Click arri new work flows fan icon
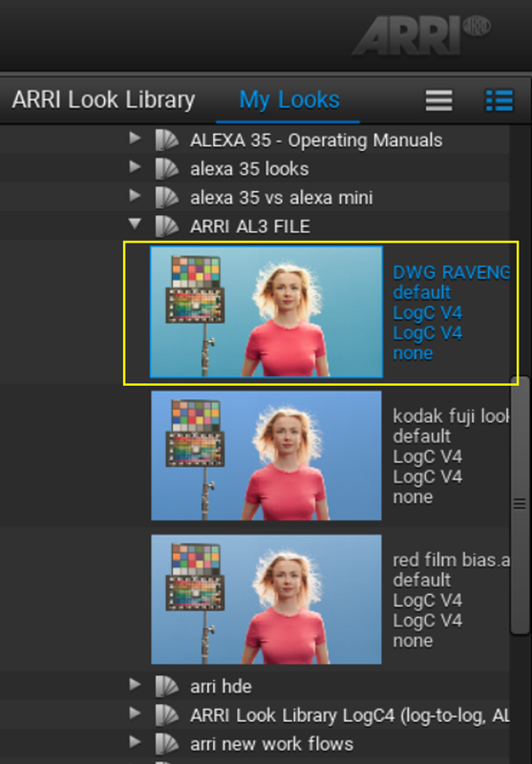 pos(167,744)
